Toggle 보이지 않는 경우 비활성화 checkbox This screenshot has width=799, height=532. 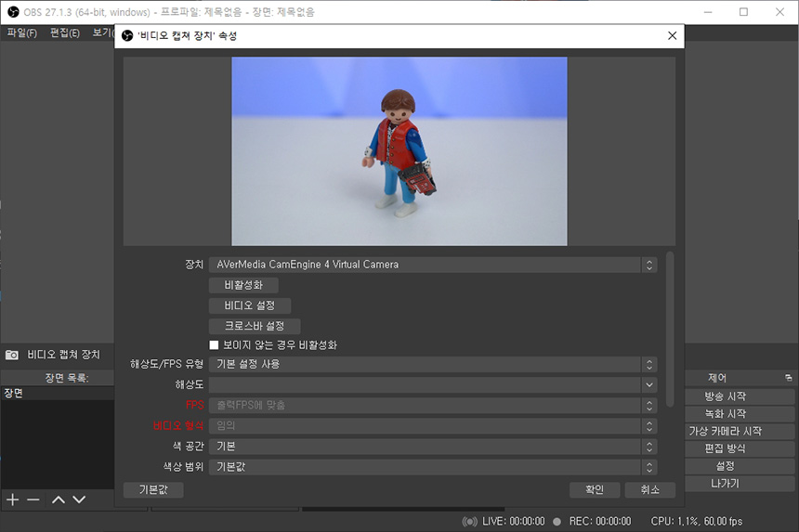(214, 345)
